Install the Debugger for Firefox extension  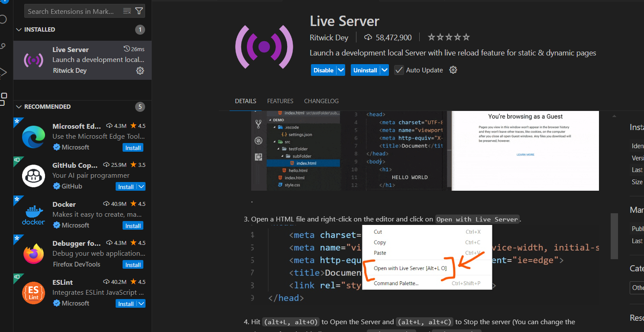point(133,265)
